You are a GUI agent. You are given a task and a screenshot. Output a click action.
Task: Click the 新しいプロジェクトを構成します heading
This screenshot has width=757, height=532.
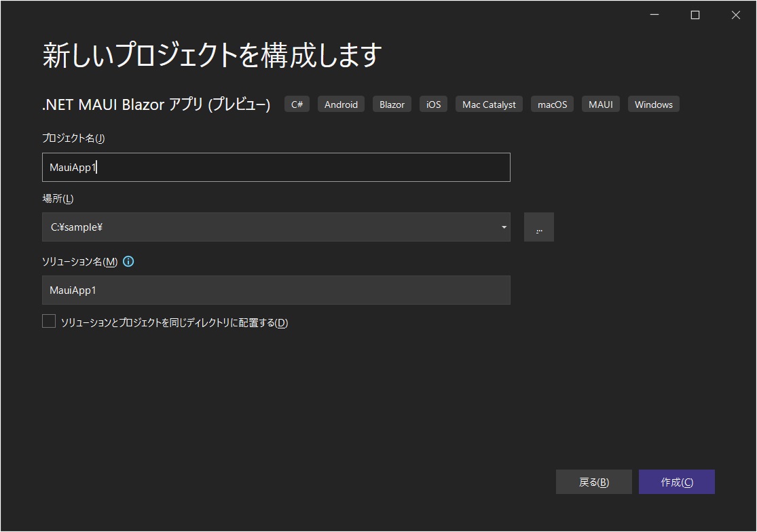(x=212, y=54)
